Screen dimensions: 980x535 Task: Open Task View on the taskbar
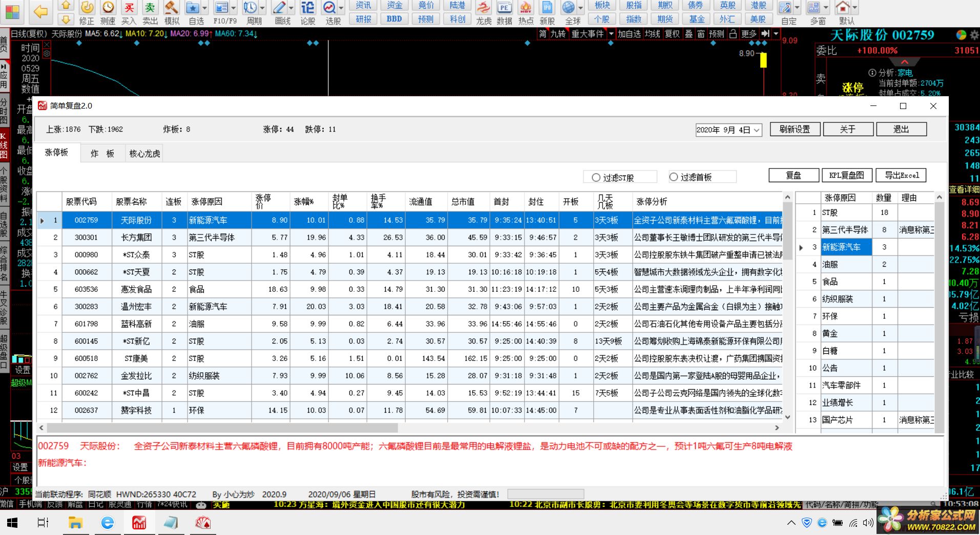tap(44, 523)
